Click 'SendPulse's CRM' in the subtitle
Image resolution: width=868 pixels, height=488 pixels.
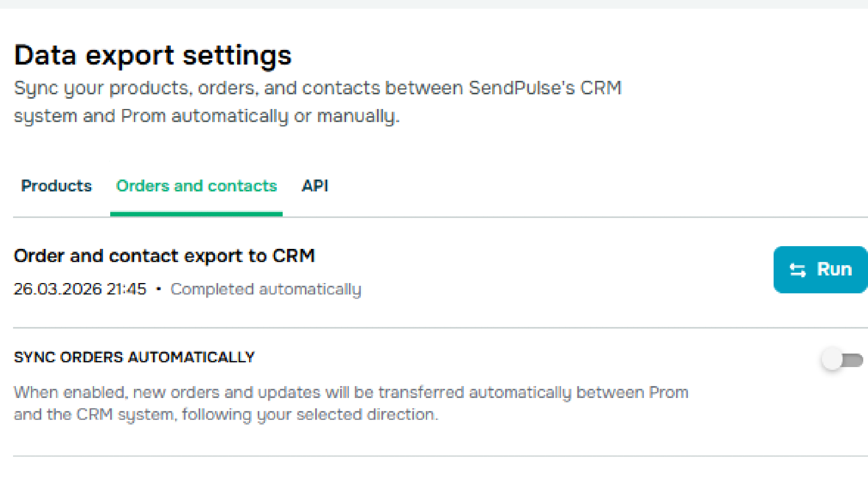pos(545,88)
